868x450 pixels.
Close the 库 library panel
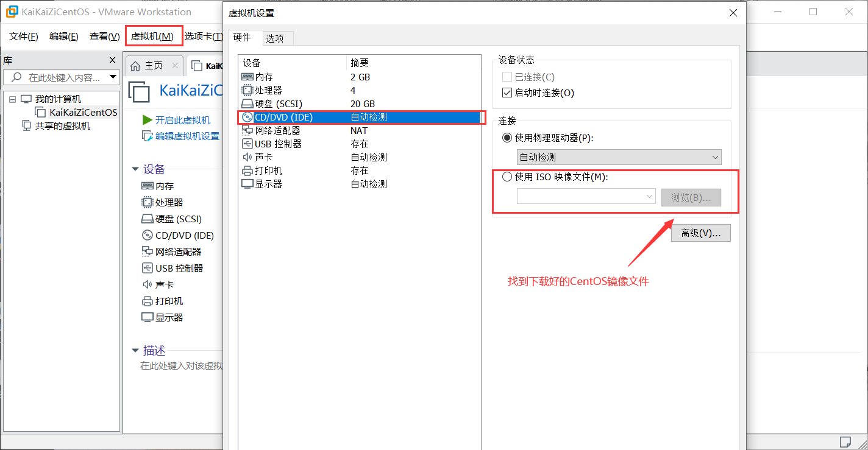tap(112, 60)
